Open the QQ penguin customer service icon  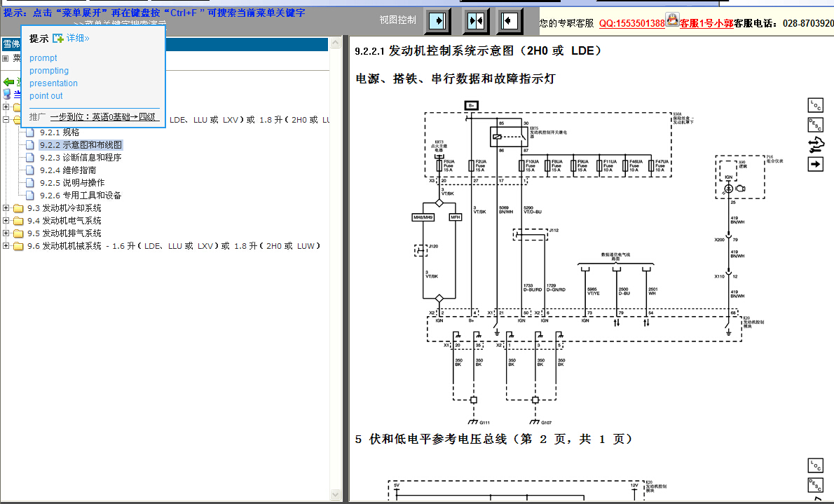pos(672,20)
